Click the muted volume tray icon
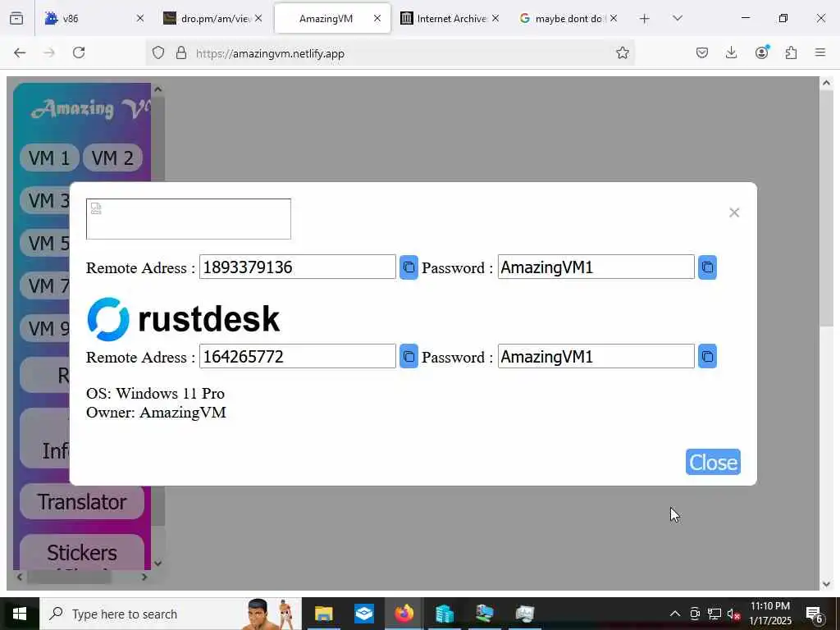Screen dimensions: 840x630 pos(733,614)
